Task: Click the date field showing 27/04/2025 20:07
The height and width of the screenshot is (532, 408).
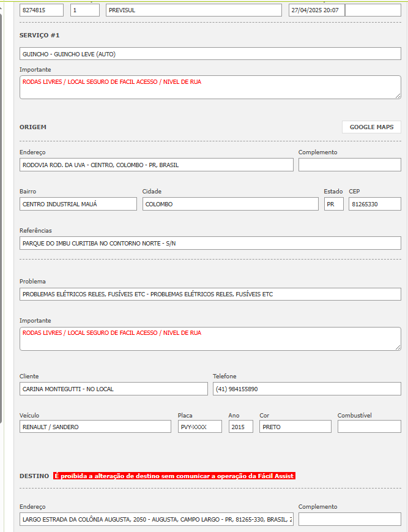Action: coord(316,10)
